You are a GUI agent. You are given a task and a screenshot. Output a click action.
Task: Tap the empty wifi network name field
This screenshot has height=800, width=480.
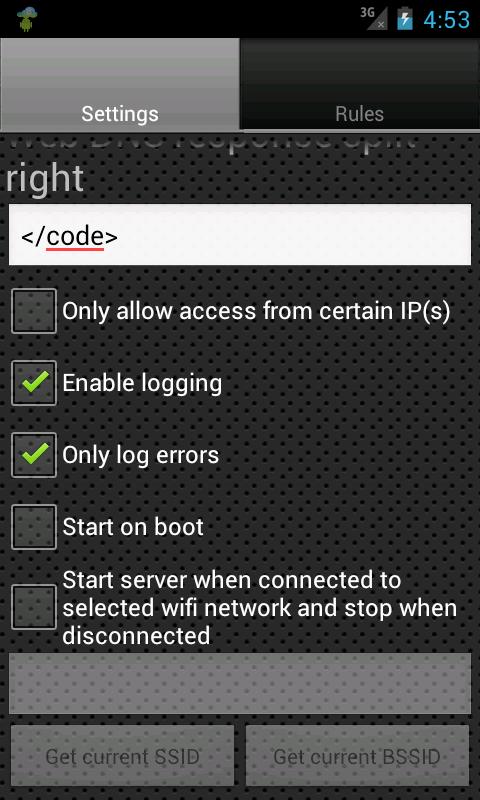(240, 683)
